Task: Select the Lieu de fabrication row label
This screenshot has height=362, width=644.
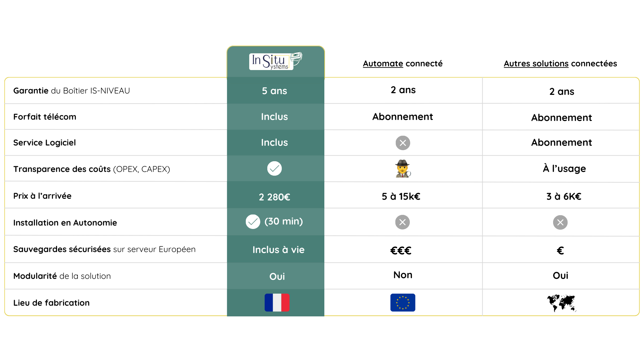Action: click(51, 303)
